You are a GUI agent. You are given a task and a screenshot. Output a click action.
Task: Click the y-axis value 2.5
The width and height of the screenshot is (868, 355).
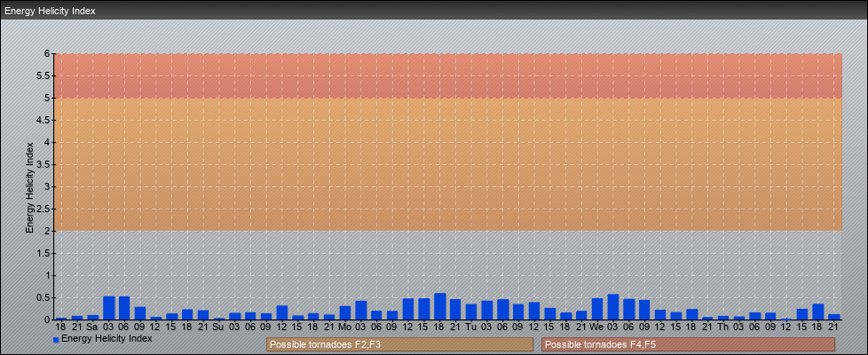[x=44, y=209]
